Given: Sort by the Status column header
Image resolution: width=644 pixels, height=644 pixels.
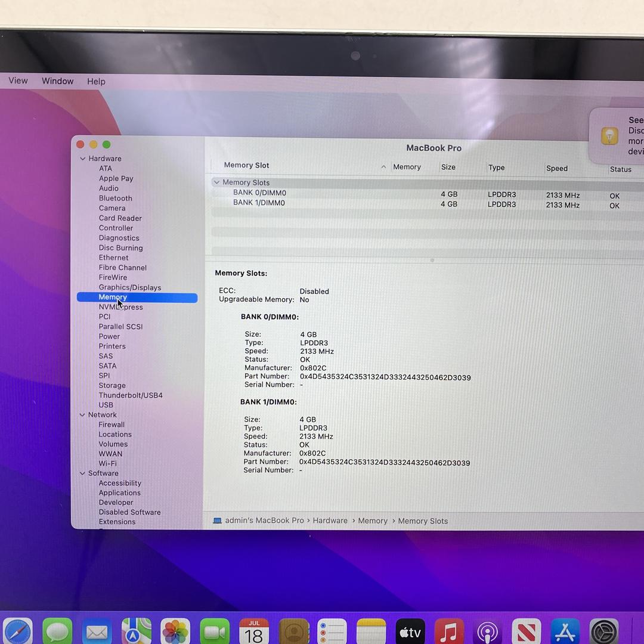Looking at the screenshot, I should pyautogui.click(x=621, y=169).
